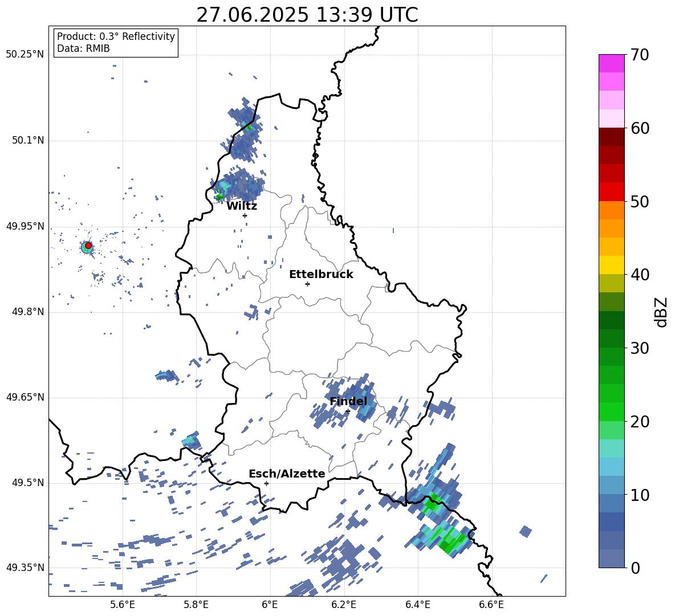The width and height of the screenshot is (675, 616).
Task: Click the red radar site marker
Action: tap(88, 246)
